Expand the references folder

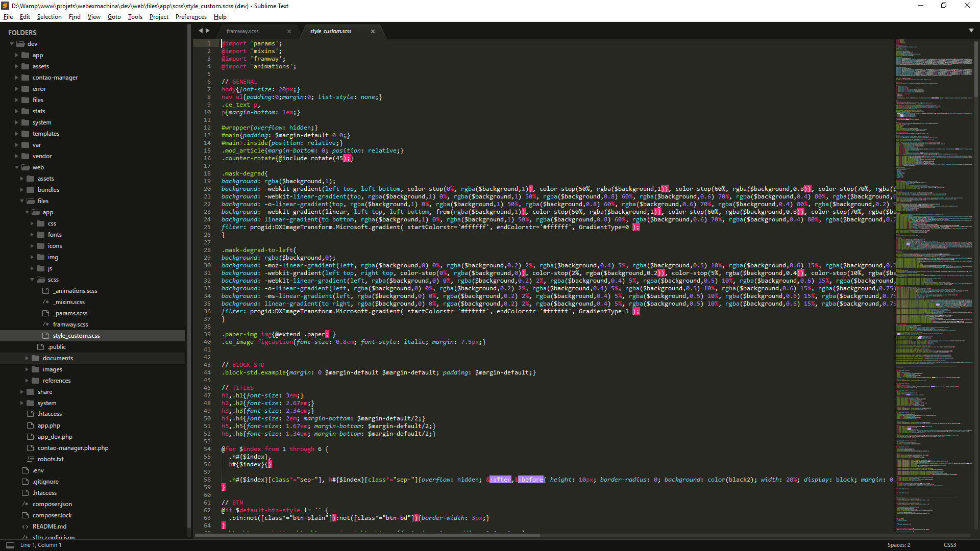click(x=27, y=381)
